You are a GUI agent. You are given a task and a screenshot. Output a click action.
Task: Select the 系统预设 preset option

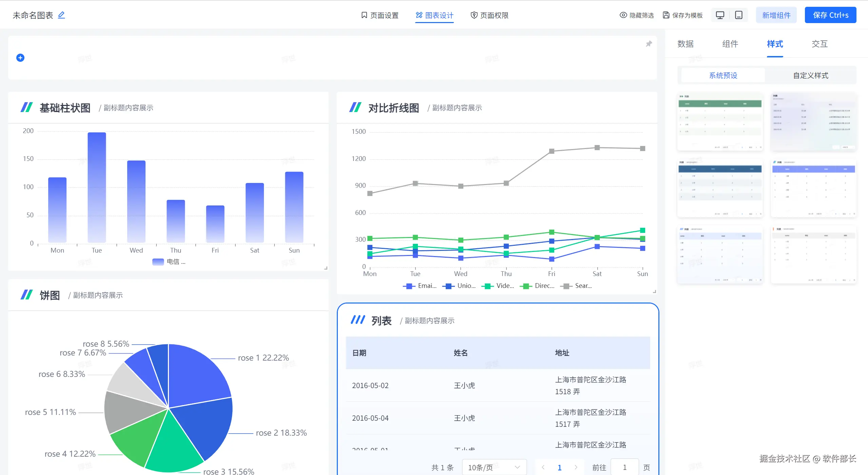(723, 75)
